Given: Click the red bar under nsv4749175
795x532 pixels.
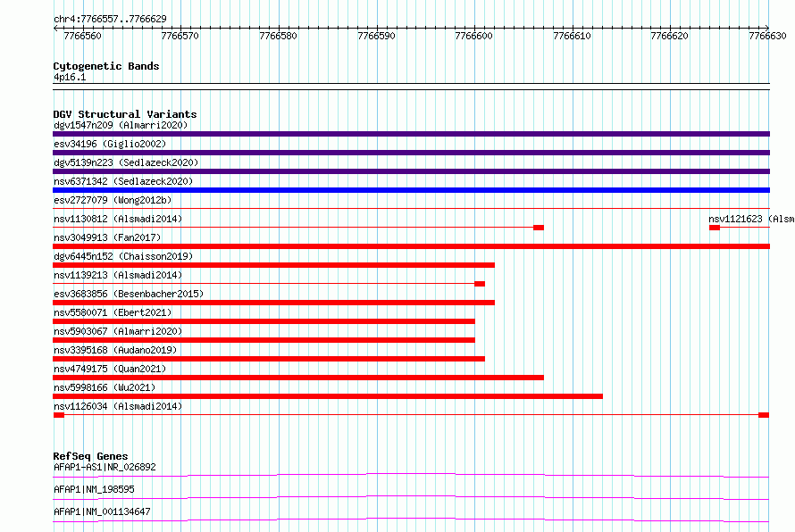Looking at the screenshot, I should (x=298, y=378).
